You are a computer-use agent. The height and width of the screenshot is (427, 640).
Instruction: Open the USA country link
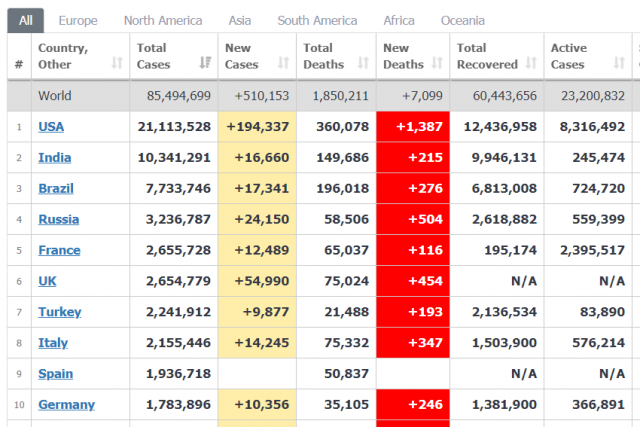click(51, 127)
